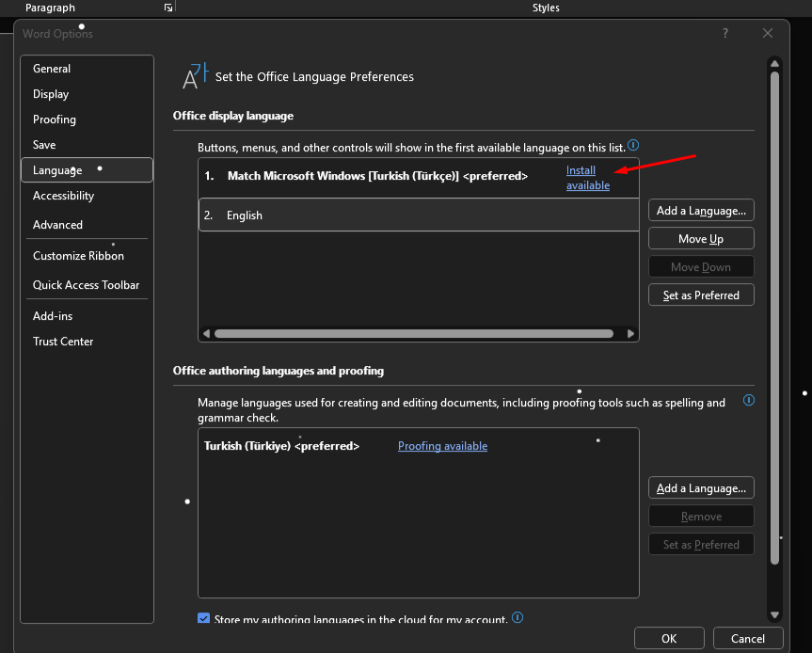Select the Match Microsoft Windows Turkish language row
The image size is (812, 653).
click(419, 178)
